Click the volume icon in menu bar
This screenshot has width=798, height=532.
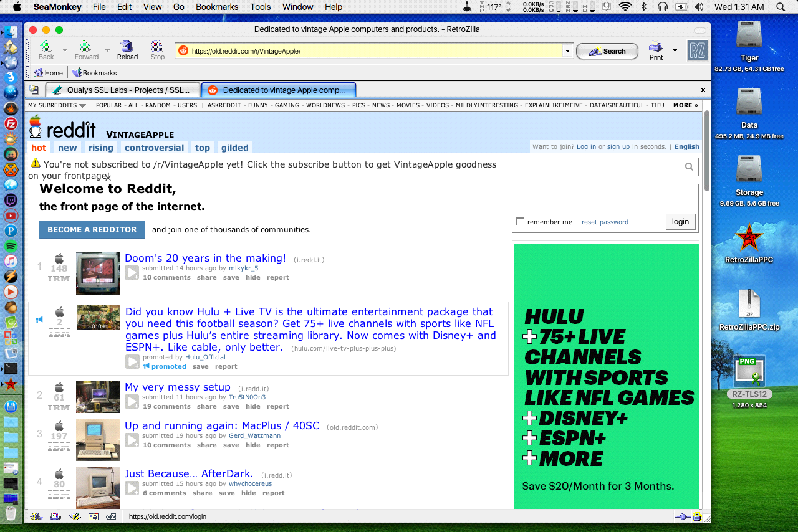coord(699,7)
